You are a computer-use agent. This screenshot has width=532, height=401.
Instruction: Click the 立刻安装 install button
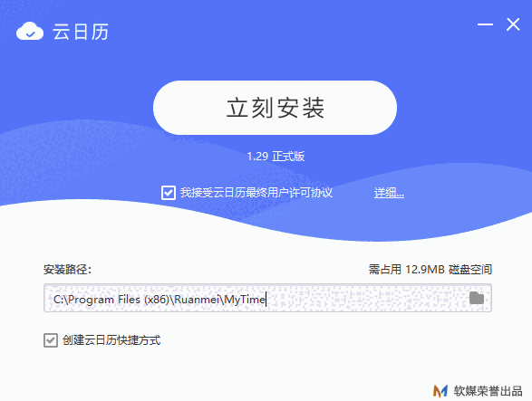click(275, 108)
